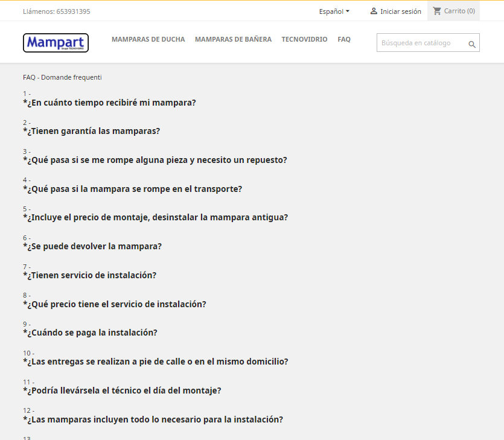Open question about mampara broken in transport
This screenshot has width=504, height=440.
click(132, 189)
